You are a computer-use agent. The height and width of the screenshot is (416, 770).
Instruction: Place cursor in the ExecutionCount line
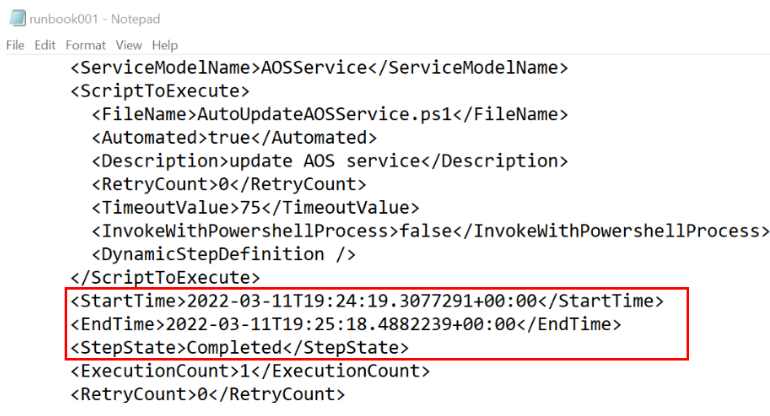click(x=249, y=371)
